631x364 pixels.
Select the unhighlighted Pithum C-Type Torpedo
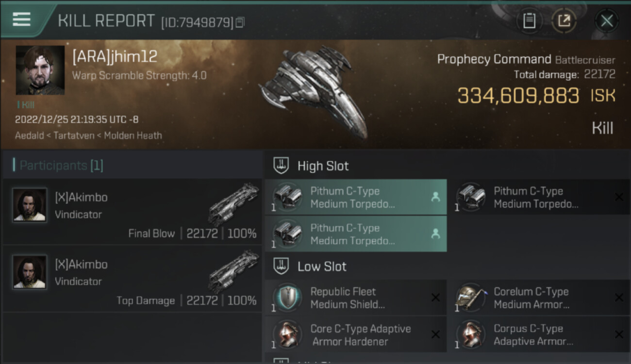pos(539,197)
